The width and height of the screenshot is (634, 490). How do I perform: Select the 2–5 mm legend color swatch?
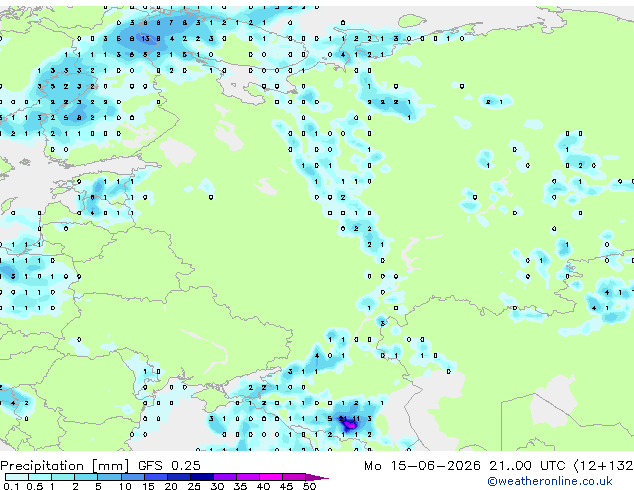tap(86, 477)
